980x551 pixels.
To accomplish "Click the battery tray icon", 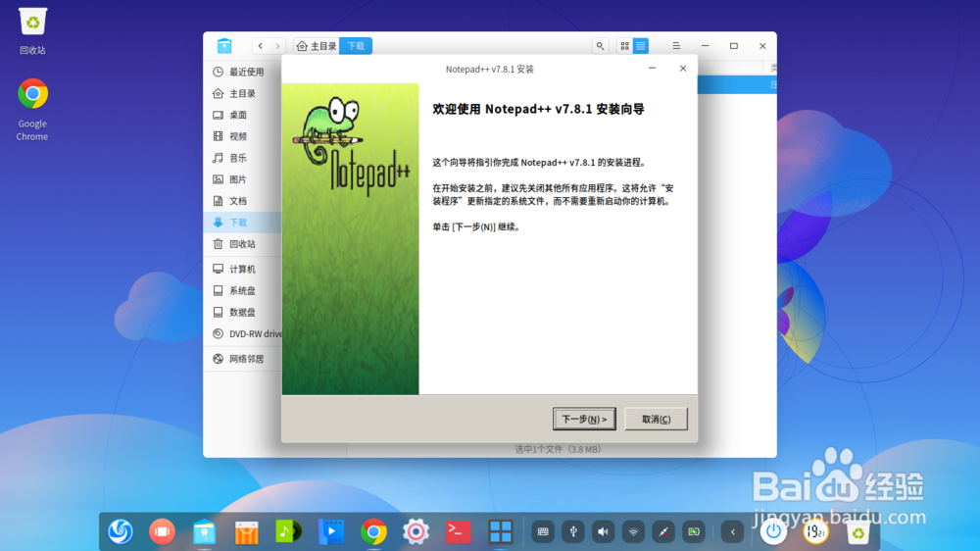I will click(x=694, y=531).
